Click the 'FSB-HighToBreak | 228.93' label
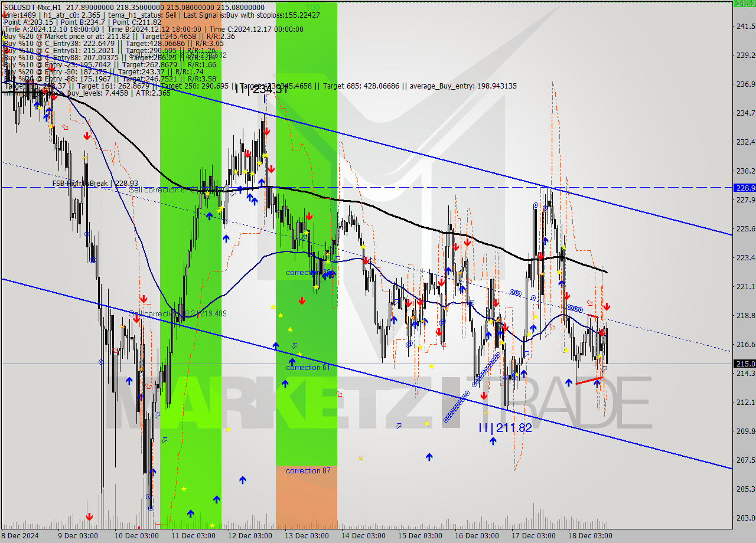Screen dimensions: 756x543 pos(94,184)
